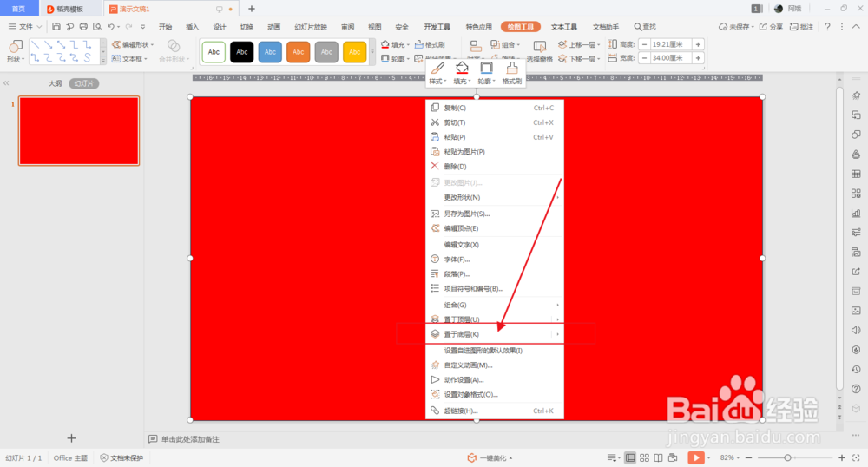
Task: Click the 分享 share icon
Action: tap(771, 27)
